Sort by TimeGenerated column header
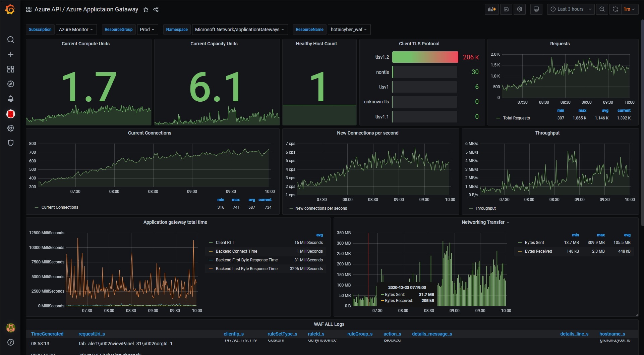Viewport: 644px width, 355px height. click(47, 334)
